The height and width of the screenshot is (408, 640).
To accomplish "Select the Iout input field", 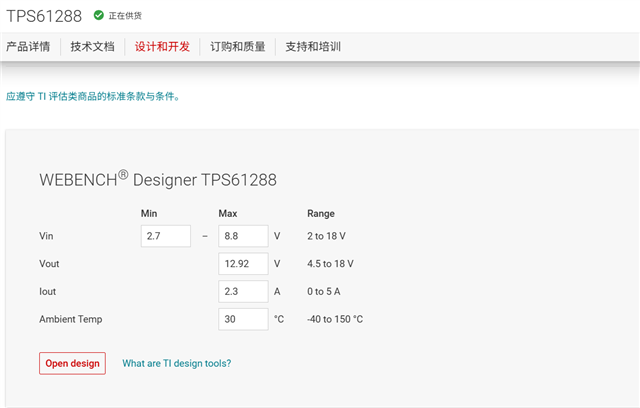I will point(243,291).
